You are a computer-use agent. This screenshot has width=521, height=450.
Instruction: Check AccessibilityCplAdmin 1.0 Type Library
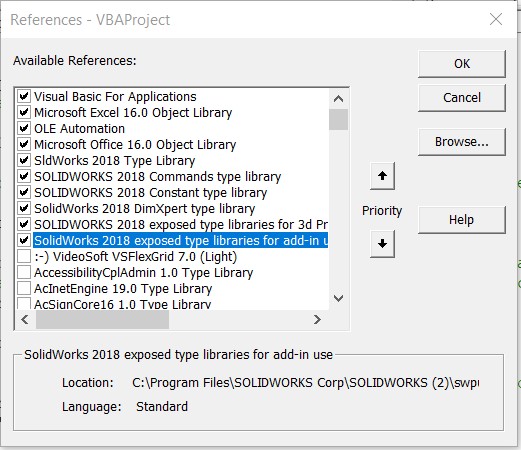(24, 272)
